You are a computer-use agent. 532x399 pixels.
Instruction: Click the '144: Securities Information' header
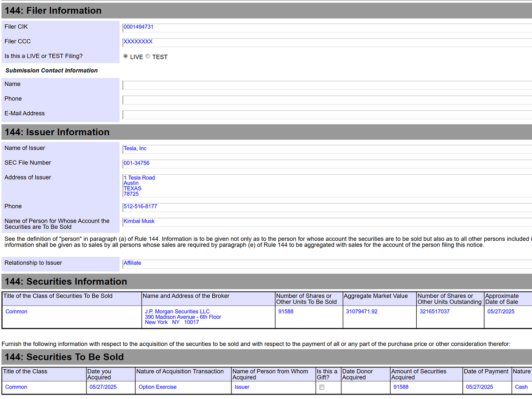click(x=66, y=282)
